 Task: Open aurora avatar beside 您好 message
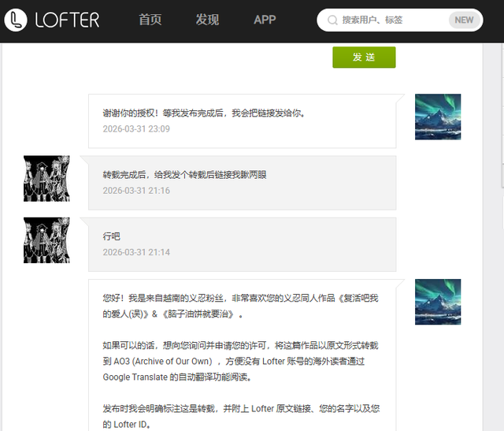point(438,302)
